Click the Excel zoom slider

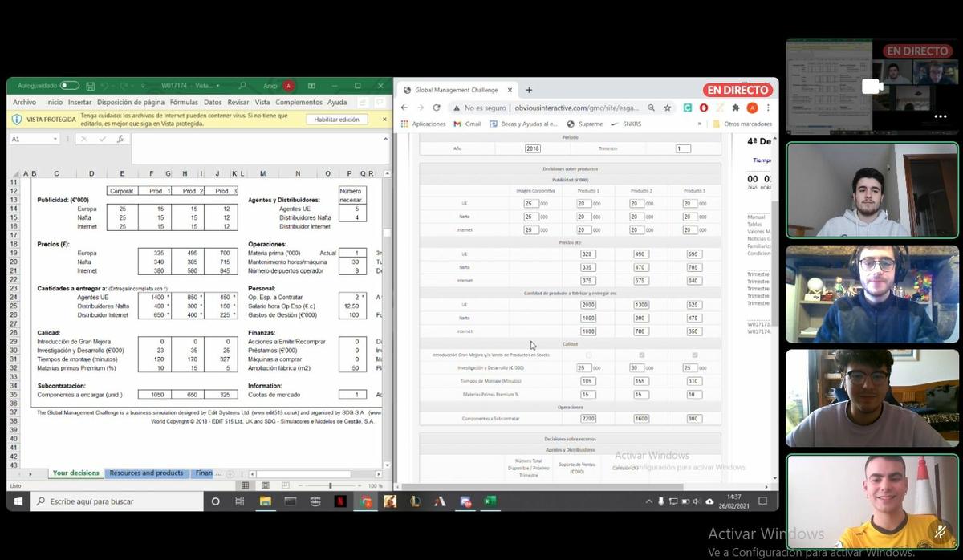coord(331,486)
